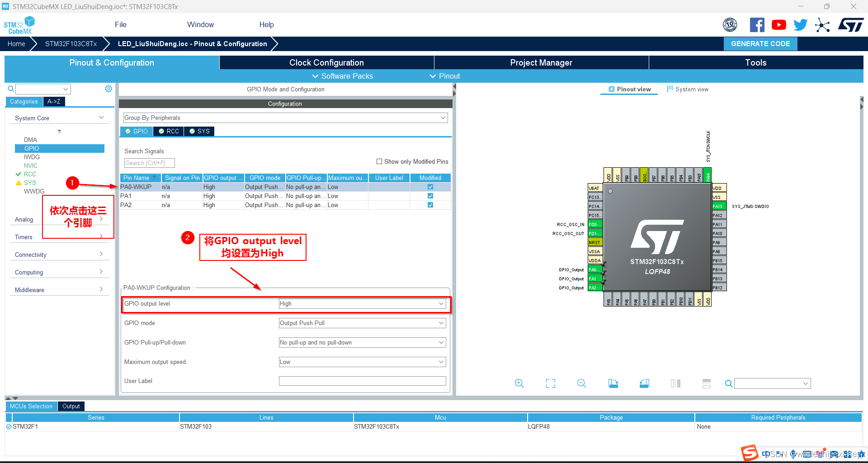The width and height of the screenshot is (868, 463).
Task: Click the pinout rows layout icon
Action: (707, 383)
